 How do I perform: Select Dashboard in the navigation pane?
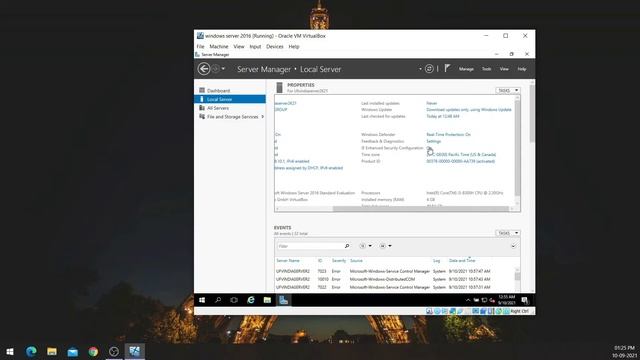pyautogui.click(x=230, y=91)
